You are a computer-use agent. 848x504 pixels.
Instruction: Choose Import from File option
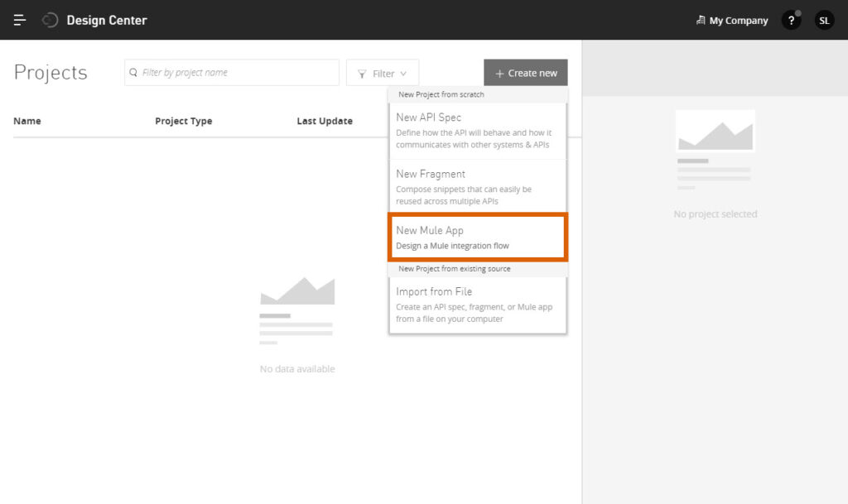[x=478, y=305]
